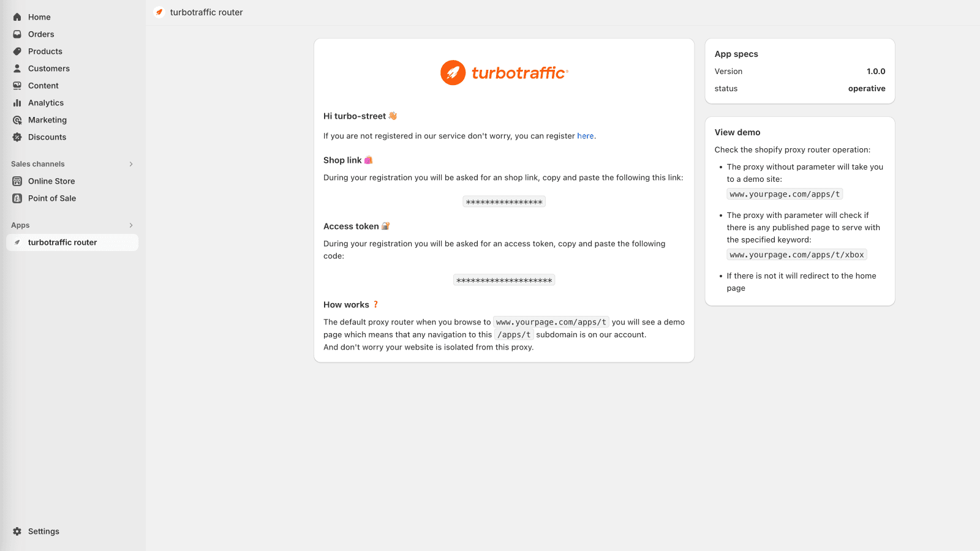Image resolution: width=980 pixels, height=551 pixels.
Task: Click the Home icon in sidebar
Action: coord(17,17)
